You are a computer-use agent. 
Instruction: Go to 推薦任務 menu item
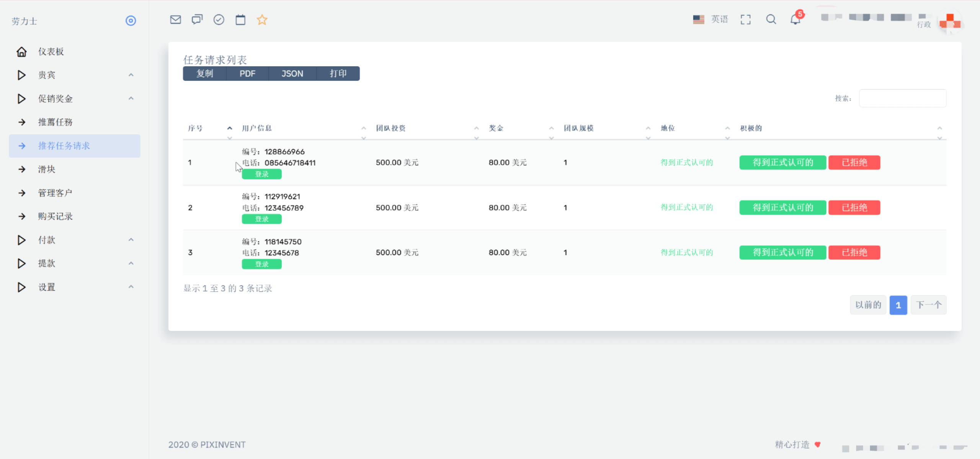tap(55, 122)
